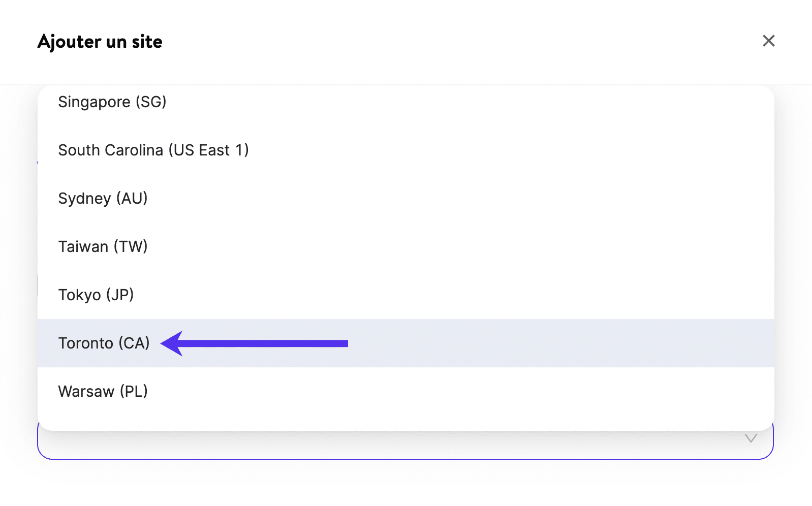Pick the SG region entry
The image size is (812, 506).
coord(112,102)
